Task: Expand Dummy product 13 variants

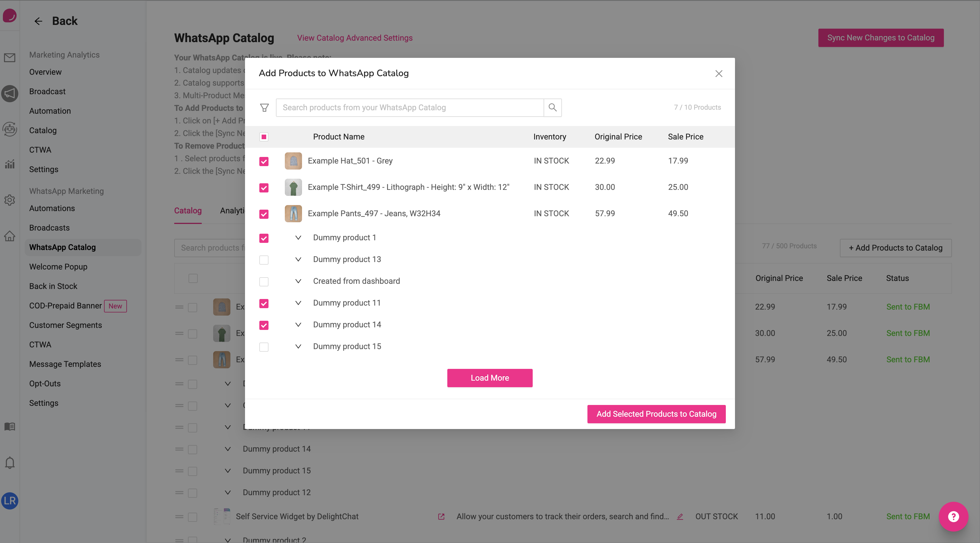Action: tap(298, 259)
